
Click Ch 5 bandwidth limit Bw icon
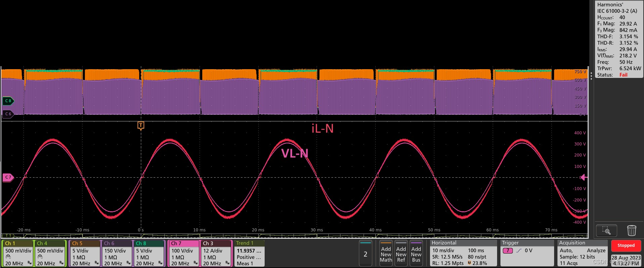[x=97, y=263]
